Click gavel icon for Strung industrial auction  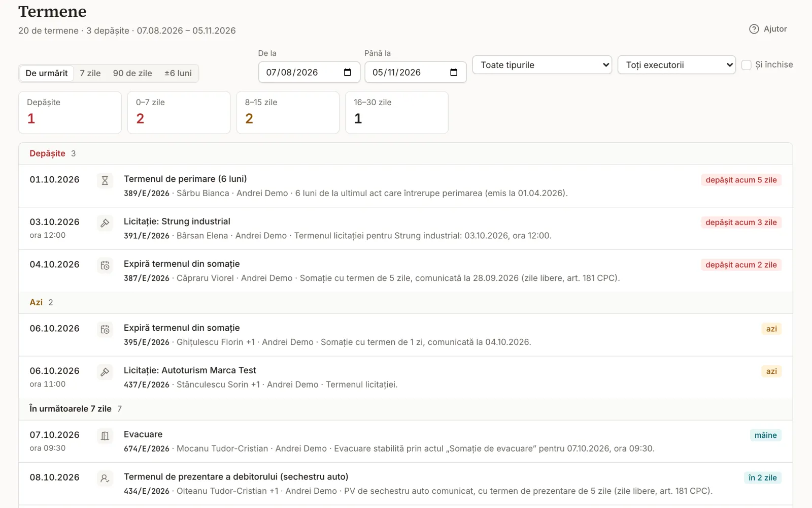(105, 223)
